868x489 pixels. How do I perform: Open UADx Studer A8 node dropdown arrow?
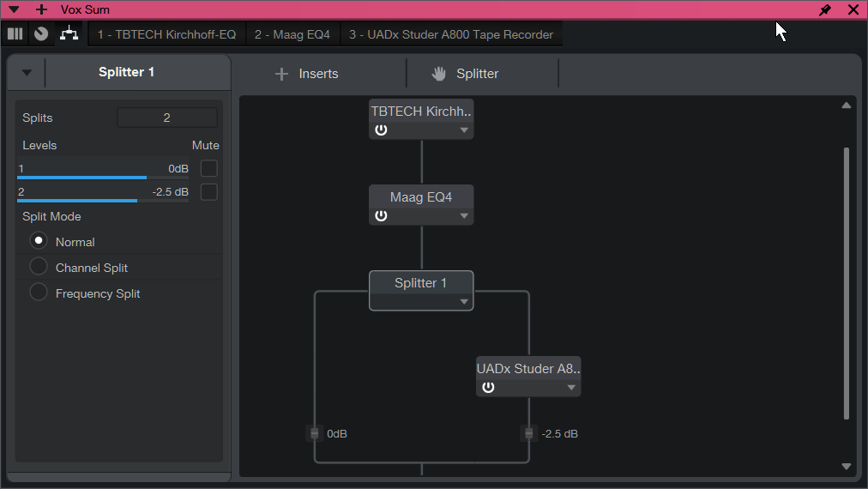pyautogui.click(x=571, y=388)
